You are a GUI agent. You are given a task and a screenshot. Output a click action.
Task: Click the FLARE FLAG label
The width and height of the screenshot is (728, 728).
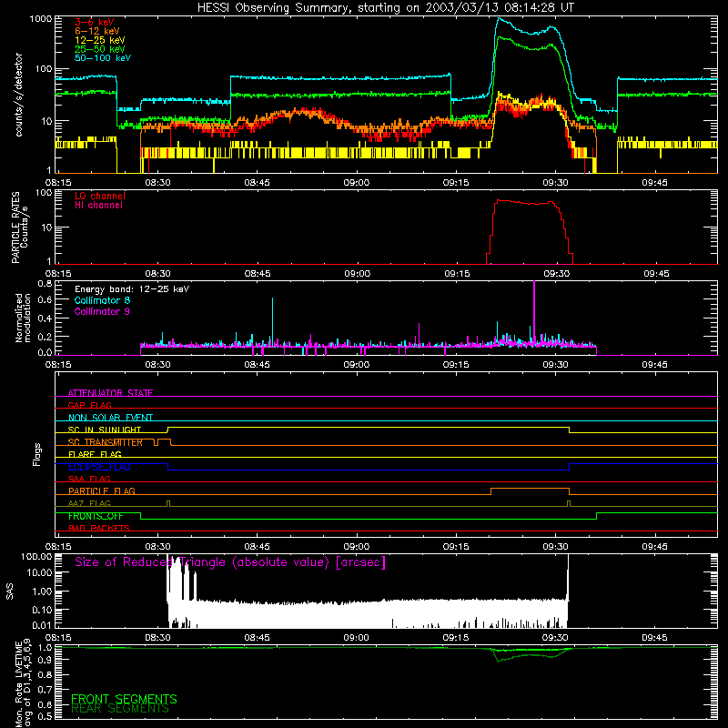[x=95, y=454]
